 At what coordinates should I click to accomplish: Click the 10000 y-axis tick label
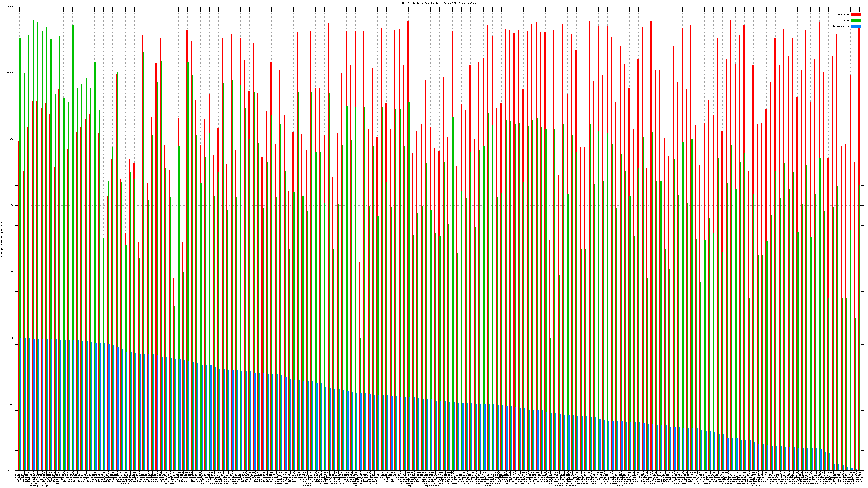click(x=11, y=73)
